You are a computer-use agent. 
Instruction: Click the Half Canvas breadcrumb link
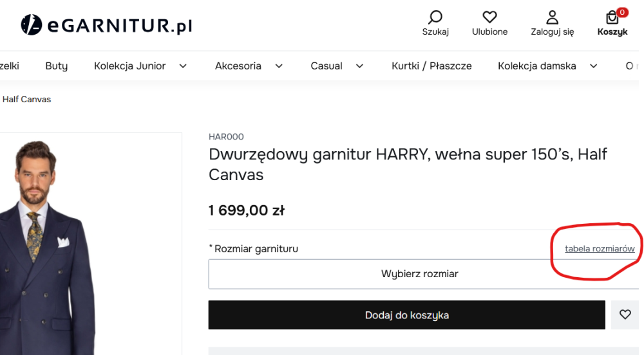[x=26, y=100]
